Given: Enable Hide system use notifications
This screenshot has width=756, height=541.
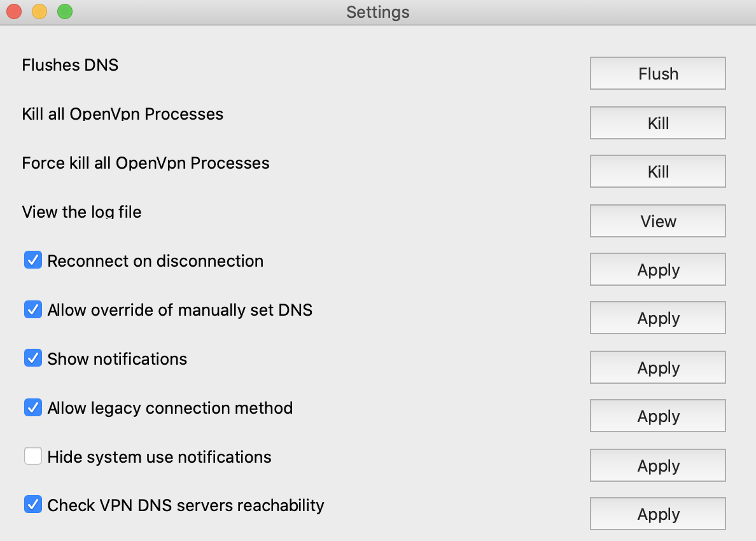Looking at the screenshot, I should coord(33,456).
